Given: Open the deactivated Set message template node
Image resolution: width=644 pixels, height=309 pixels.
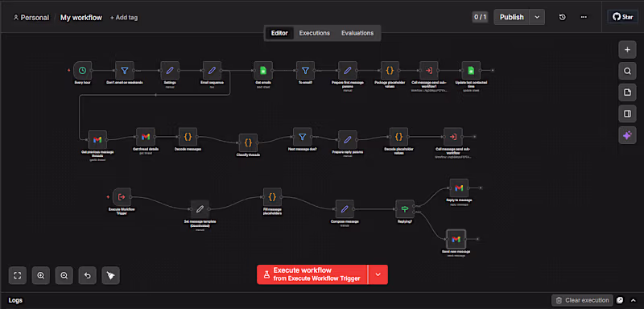Looking at the screenshot, I should tap(200, 209).
